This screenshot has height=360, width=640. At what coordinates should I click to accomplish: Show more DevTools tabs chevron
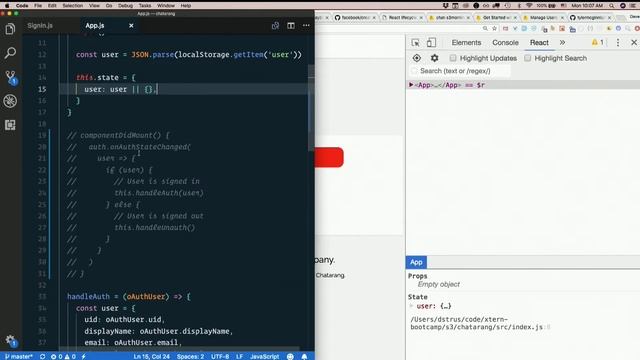[x=562, y=42]
